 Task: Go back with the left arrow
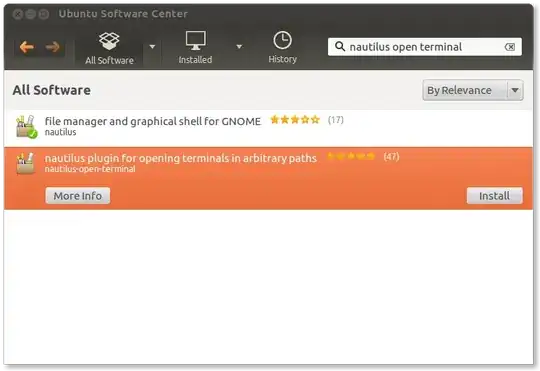coord(27,47)
